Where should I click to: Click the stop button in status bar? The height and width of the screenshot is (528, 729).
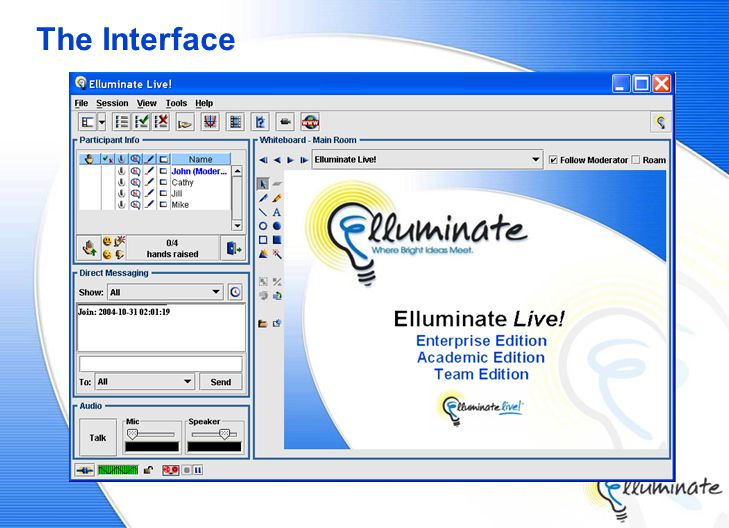point(186,470)
